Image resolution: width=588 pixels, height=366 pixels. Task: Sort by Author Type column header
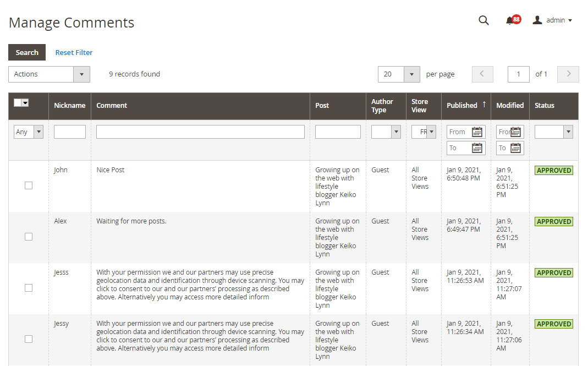(382, 106)
